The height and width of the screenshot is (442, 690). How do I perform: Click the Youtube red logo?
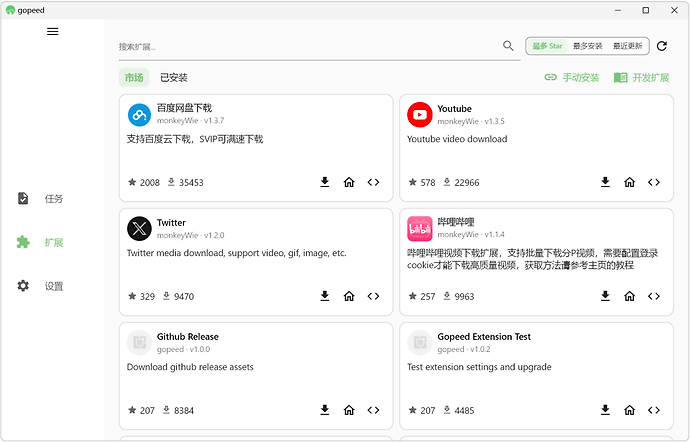[420, 115]
